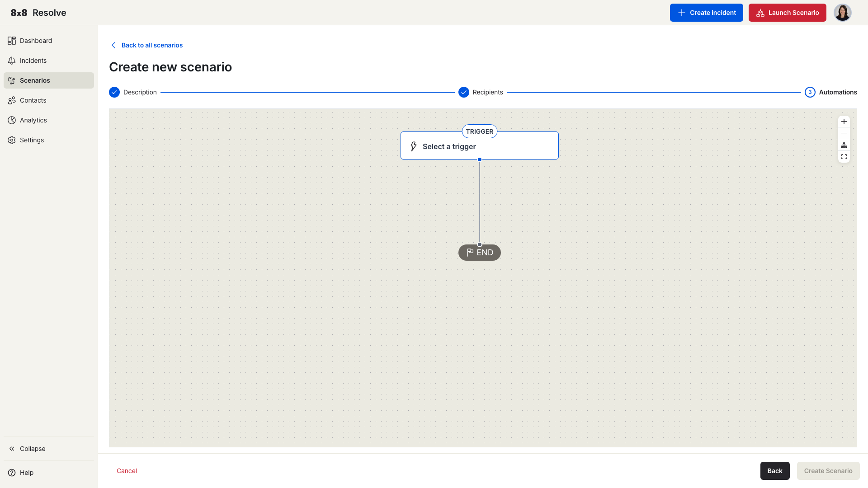Open the Analytics sidebar section
Viewport: 868px width, 488px height.
49,120
